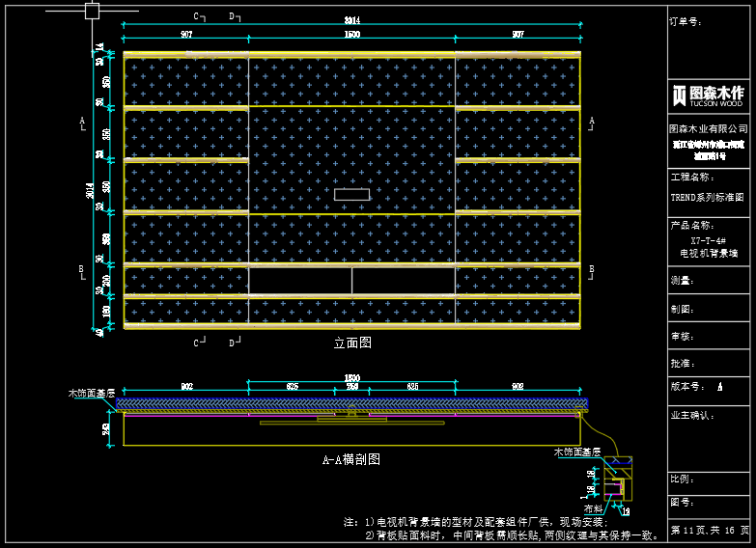Click the crosshair pickbox at top-left corner
This screenshot has width=756, height=548.
tap(92, 12)
